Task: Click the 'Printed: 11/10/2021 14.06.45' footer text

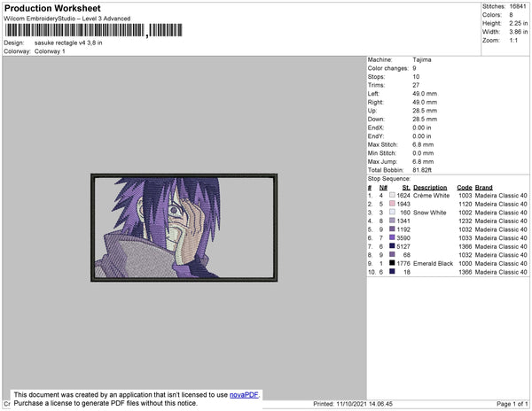Action: (x=353, y=404)
